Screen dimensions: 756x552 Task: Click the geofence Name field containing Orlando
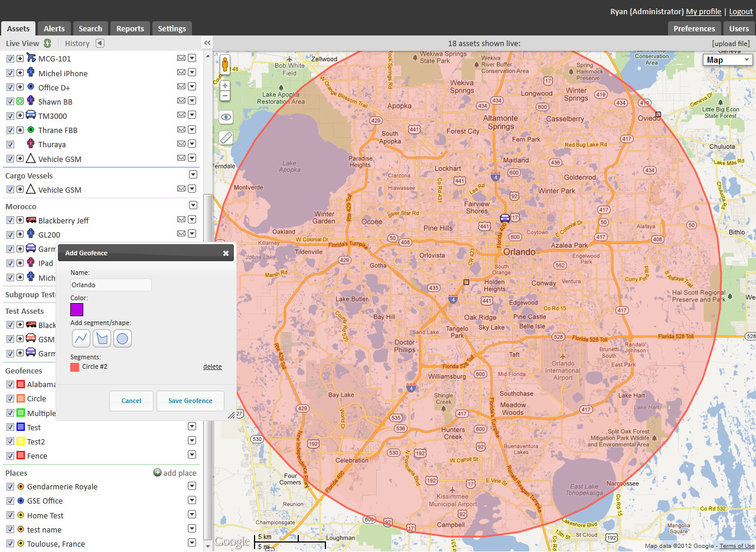coord(110,285)
